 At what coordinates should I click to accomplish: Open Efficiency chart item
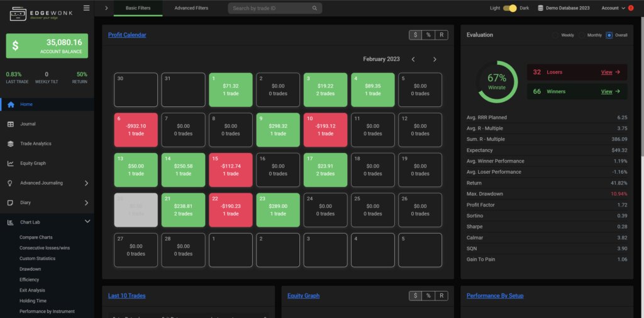(x=29, y=280)
